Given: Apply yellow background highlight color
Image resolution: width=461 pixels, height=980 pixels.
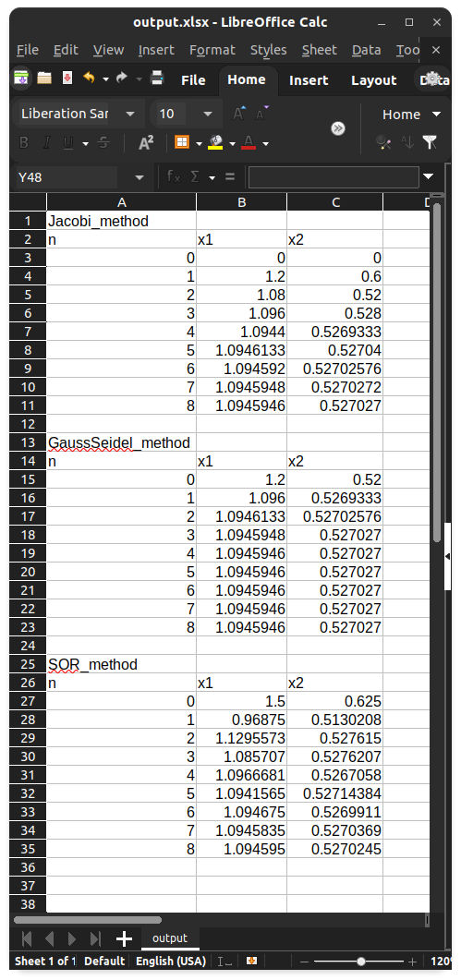Looking at the screenshot, I should [x=215, y=143].
